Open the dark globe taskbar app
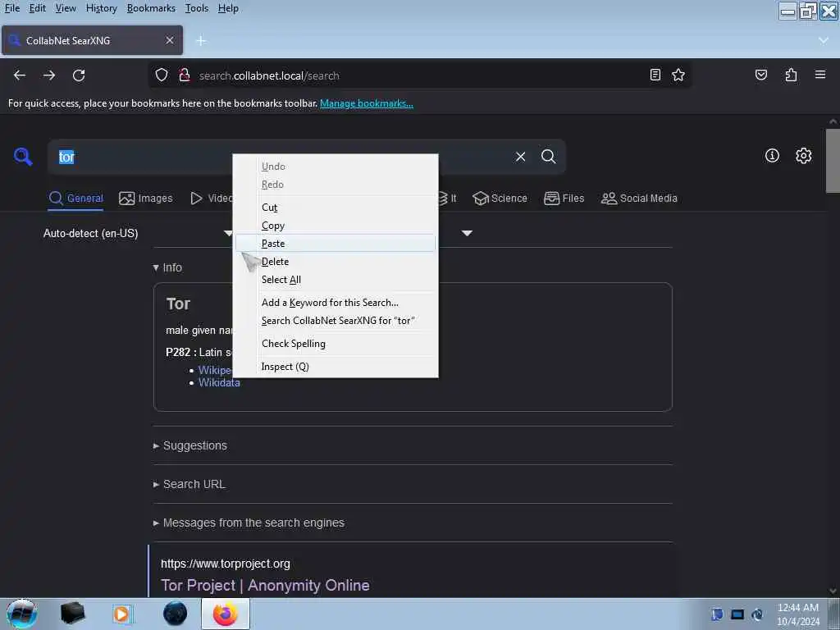The image size is (840, 630). pos(176,614)
